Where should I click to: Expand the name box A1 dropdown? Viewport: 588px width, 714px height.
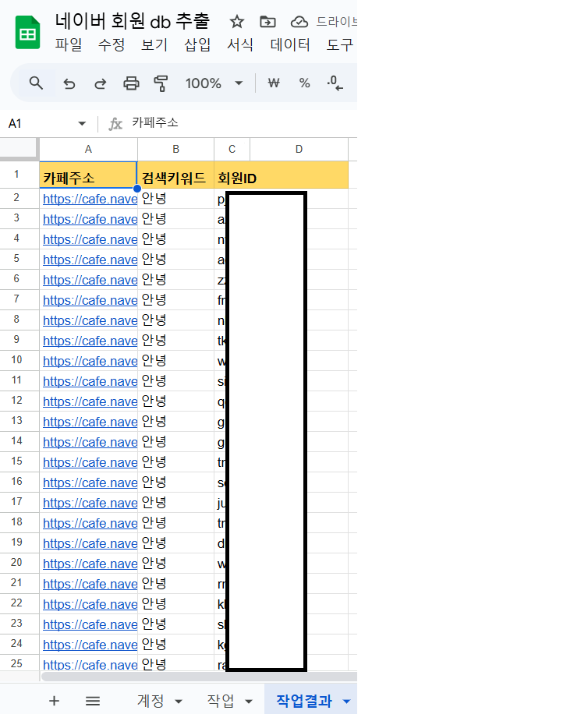pos(82,123)
